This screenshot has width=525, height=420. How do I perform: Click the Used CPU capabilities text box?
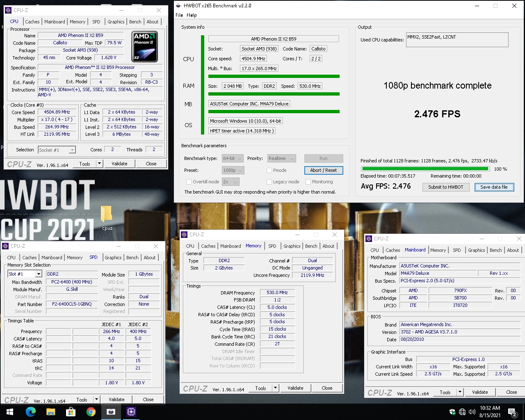457,40
